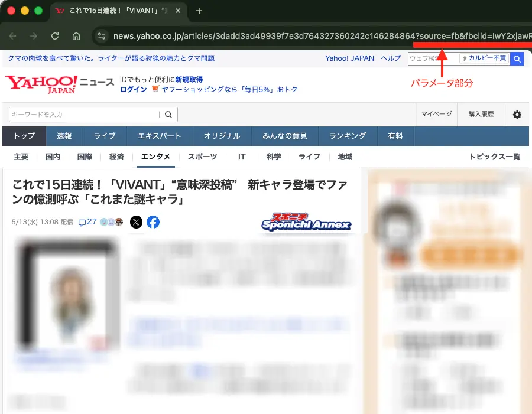
Task: Open the 国際 category
Action: click(85, 157)
